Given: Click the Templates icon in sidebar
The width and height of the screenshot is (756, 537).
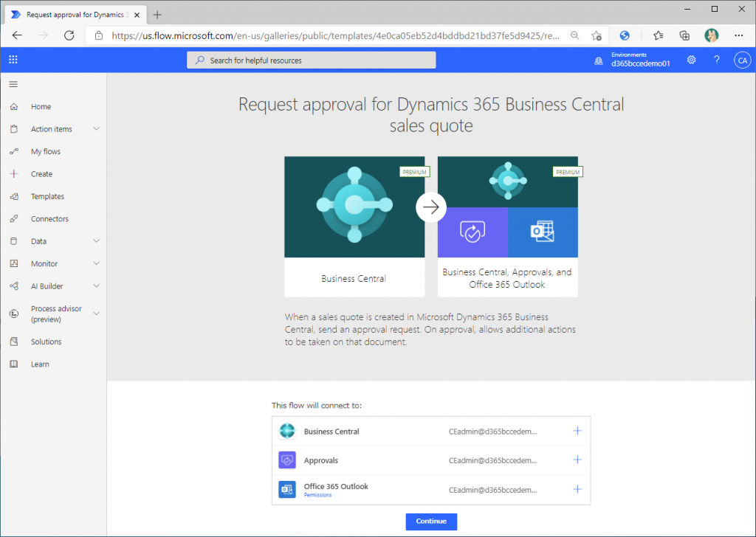Looking at the screenshot, I should tap(14, 196).
